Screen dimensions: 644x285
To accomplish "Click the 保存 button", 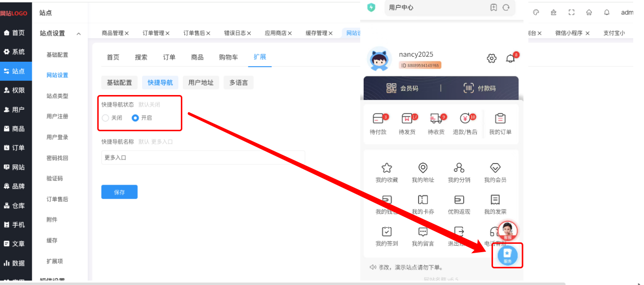I will (x=119, y=192).
